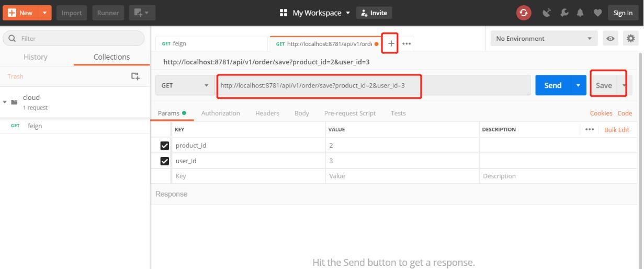Uncheck the product_id parameter checkbox
The image size is (644, 269).
pos(164,145)
